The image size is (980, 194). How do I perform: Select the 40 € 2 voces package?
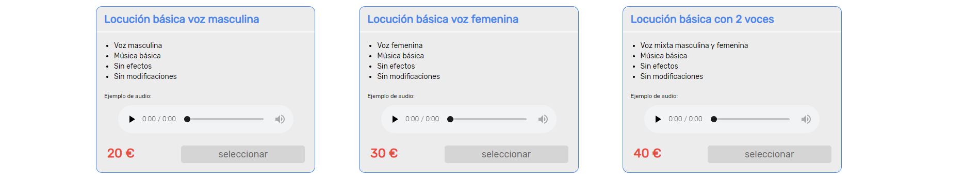point(770,154)
